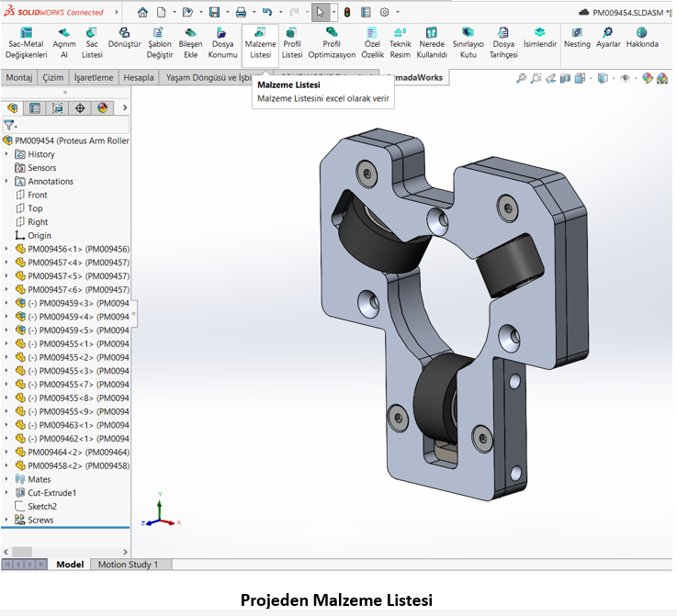The height and width of the screenshot is (616, 677).
Task: Open the Ayarlar settings icon
Action: pos(608,38)
